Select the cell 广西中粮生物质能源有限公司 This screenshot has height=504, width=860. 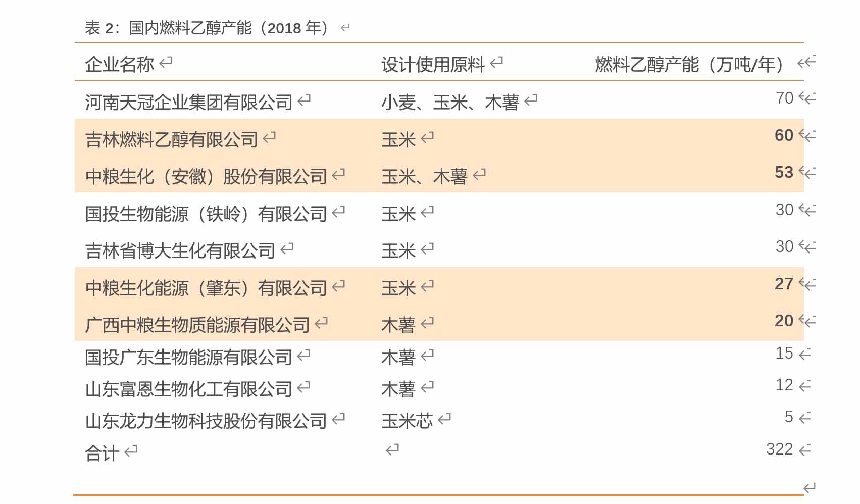197,325
